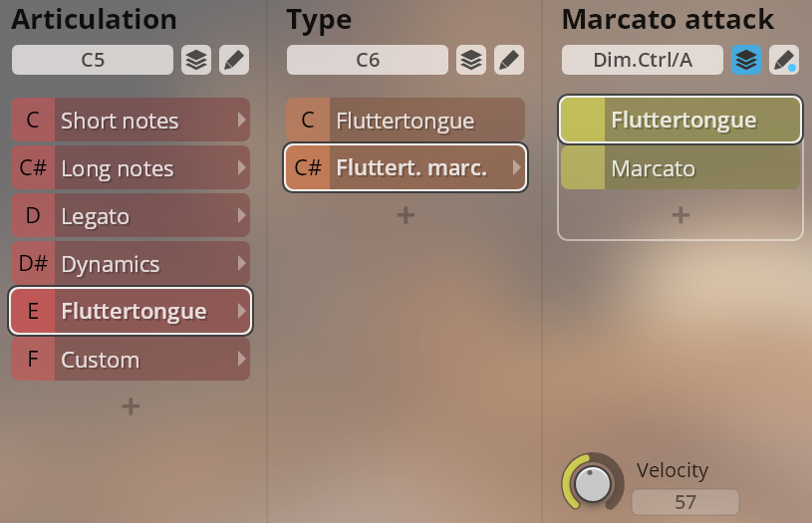812x523 pixels.
Task: Add new item with plus in Articulation column
Action: (131, 405)
